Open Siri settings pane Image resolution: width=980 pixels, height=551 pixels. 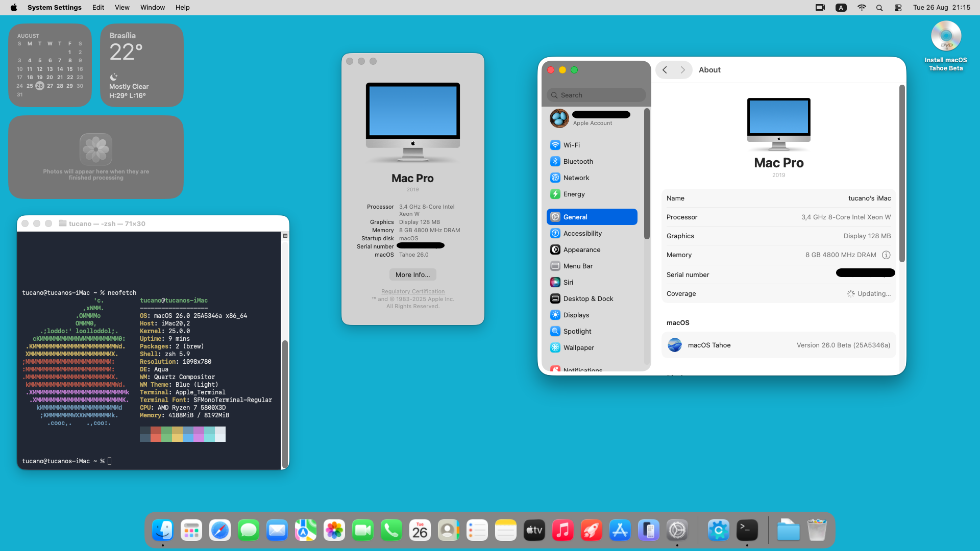[x=568, y=282]
